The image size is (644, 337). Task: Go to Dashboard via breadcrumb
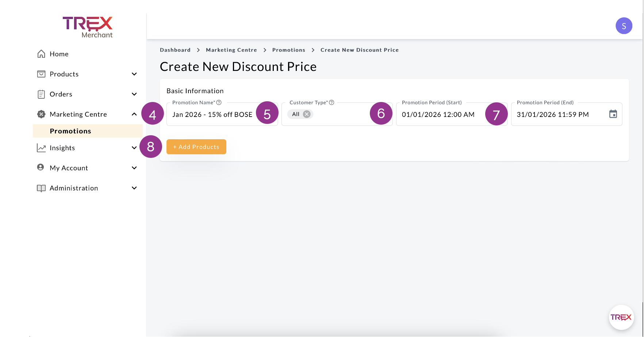pos(175,50)
